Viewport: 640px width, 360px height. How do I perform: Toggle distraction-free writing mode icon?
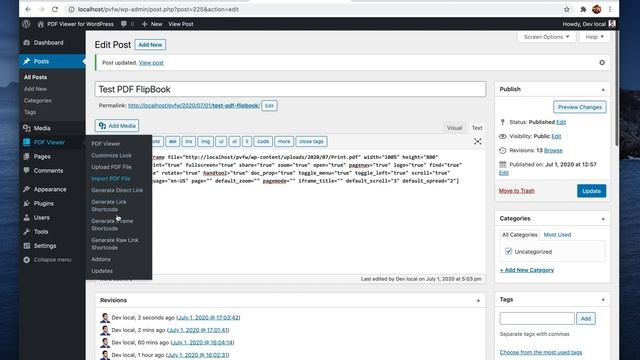coord(478,141)
